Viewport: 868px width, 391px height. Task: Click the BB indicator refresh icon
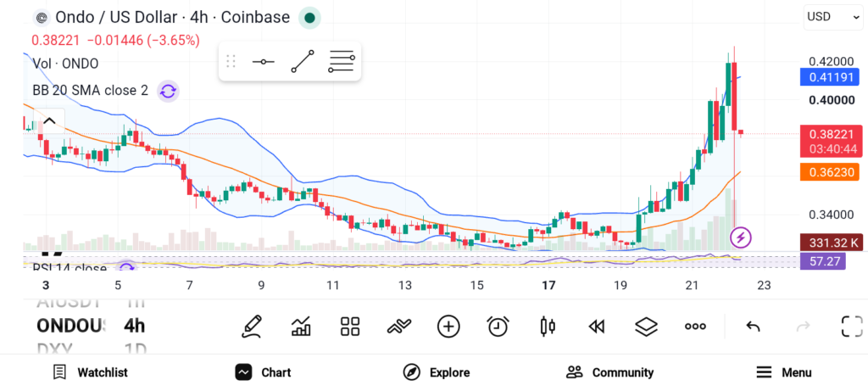pos(168,91)
